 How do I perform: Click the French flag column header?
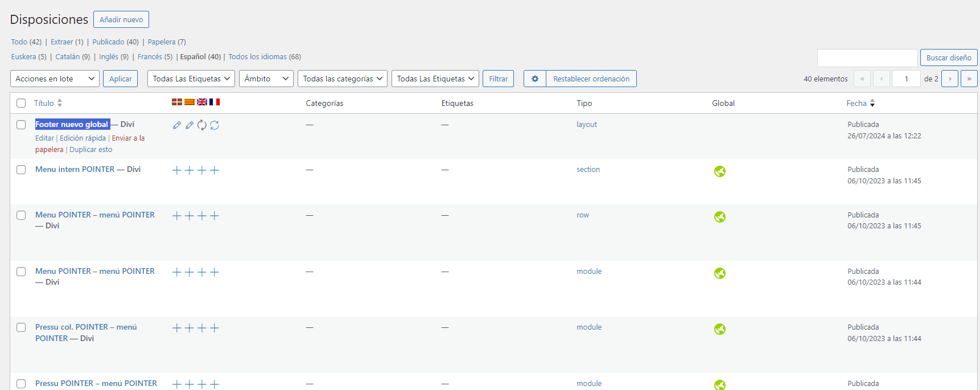pyautogui.click(x=215, y=102)
